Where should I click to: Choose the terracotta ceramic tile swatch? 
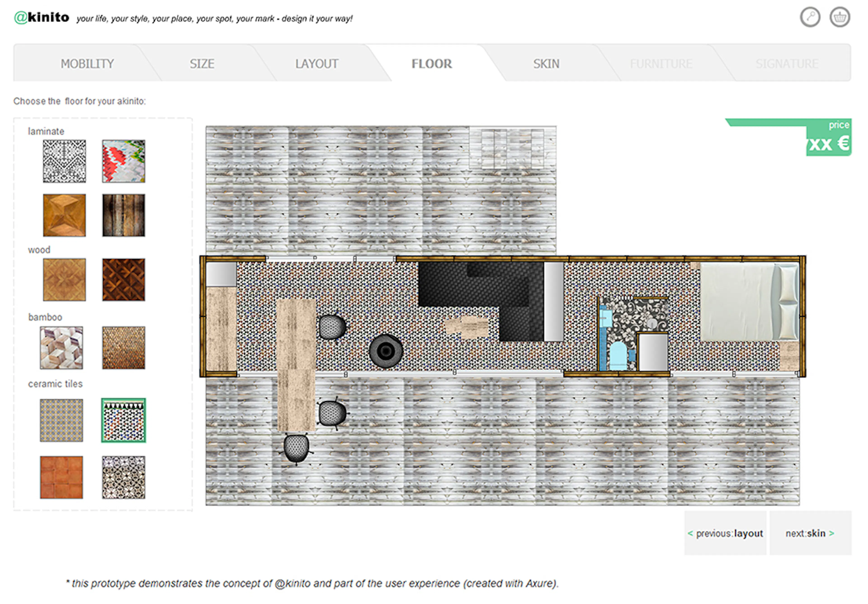62,477
